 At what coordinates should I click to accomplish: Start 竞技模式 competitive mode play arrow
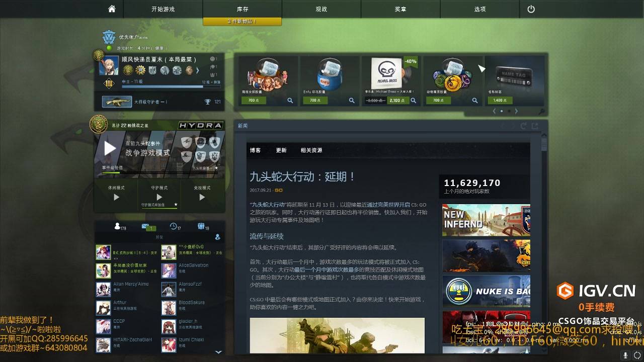point(202,198)
